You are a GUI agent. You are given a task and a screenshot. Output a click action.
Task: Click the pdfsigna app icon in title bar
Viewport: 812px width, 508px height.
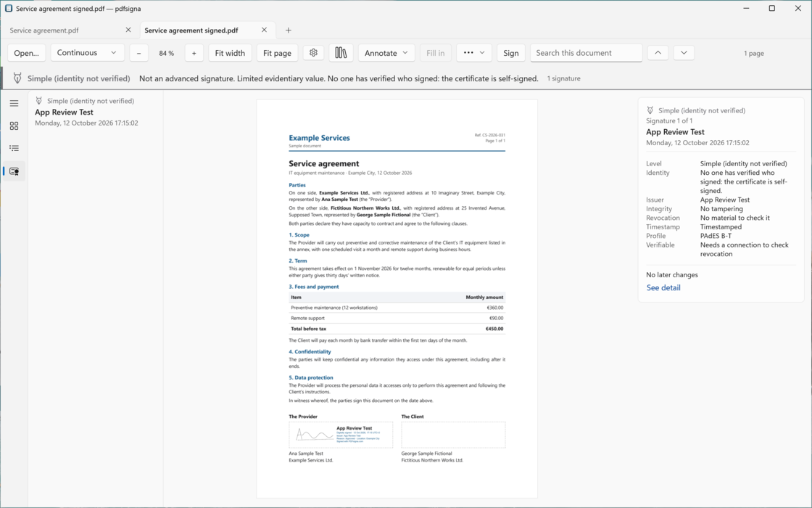click(x=8, y=8)
